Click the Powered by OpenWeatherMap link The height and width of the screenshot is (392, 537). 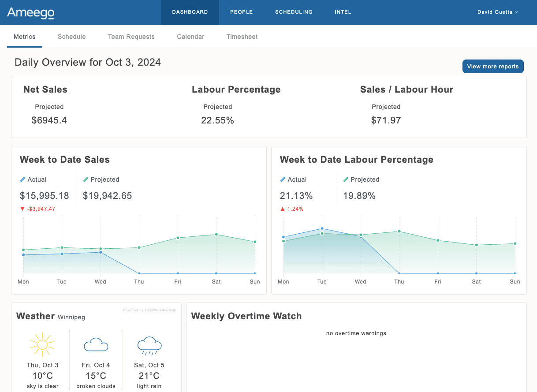[x=149, y=310]
